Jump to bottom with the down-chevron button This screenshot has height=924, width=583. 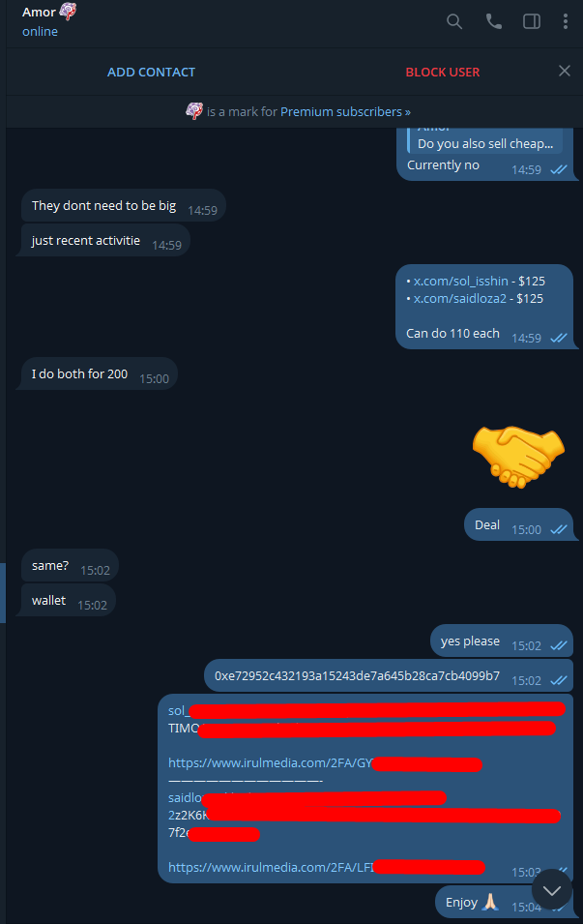point(552,890)
